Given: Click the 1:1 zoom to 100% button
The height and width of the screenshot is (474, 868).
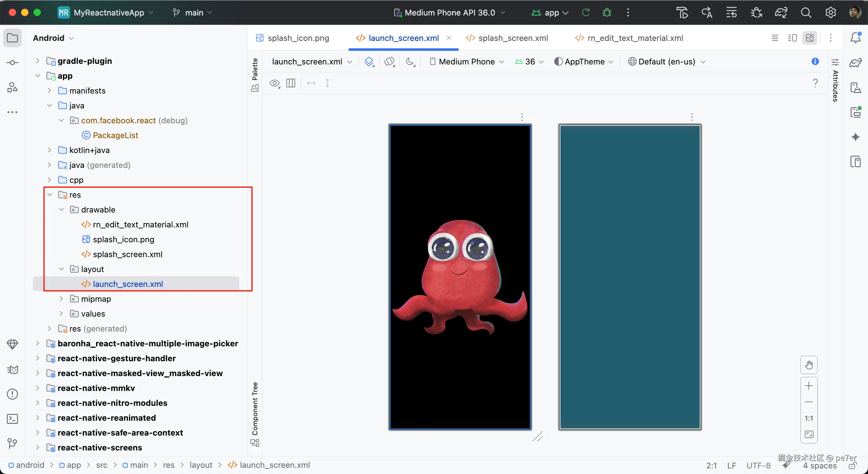Looking at the screenshot, I should coord(809,418).
